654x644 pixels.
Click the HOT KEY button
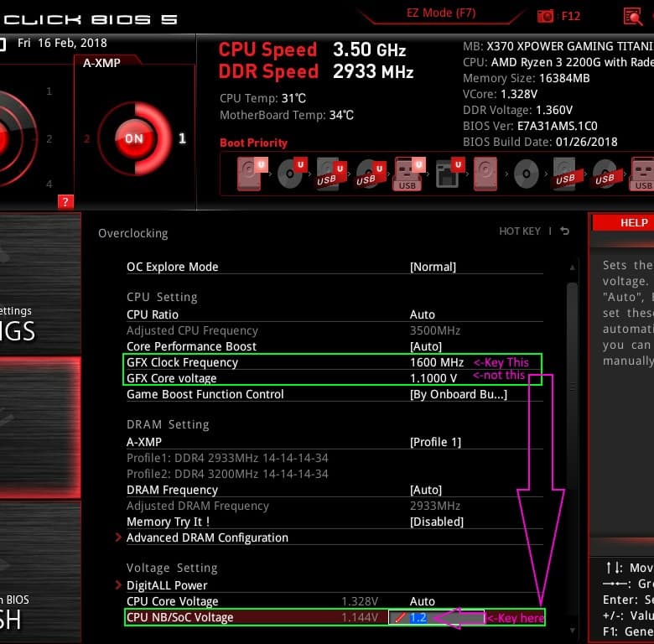point(519,231)
